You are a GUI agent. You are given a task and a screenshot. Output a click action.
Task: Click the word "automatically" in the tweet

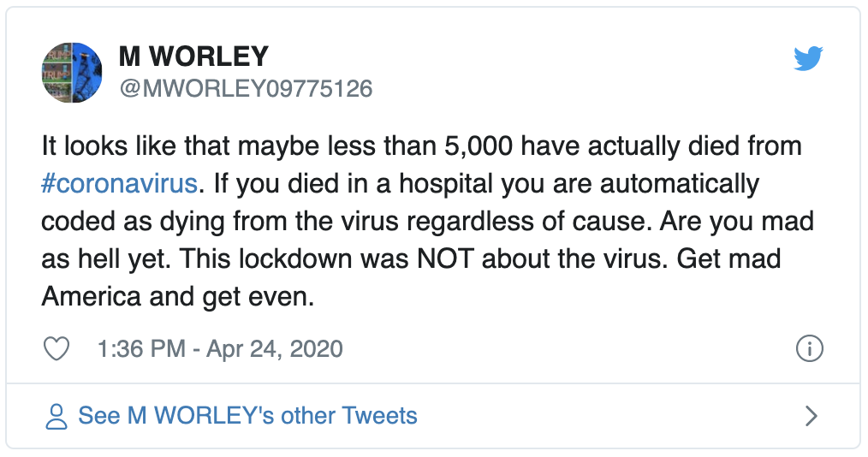click(680, 184)
